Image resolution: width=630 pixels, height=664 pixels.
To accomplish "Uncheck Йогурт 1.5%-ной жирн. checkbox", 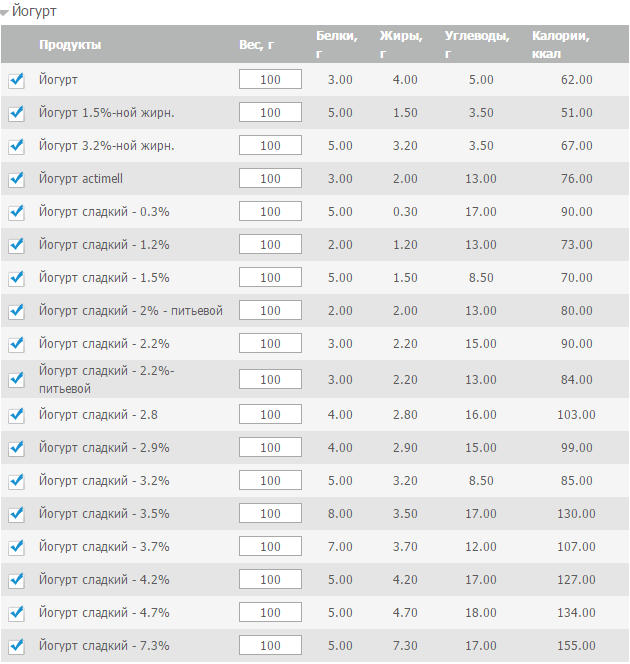I will pyautogui.click(x=16, y=113).
